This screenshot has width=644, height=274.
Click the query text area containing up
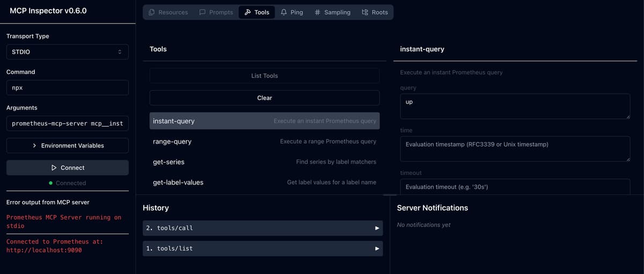tap(515, 106)
